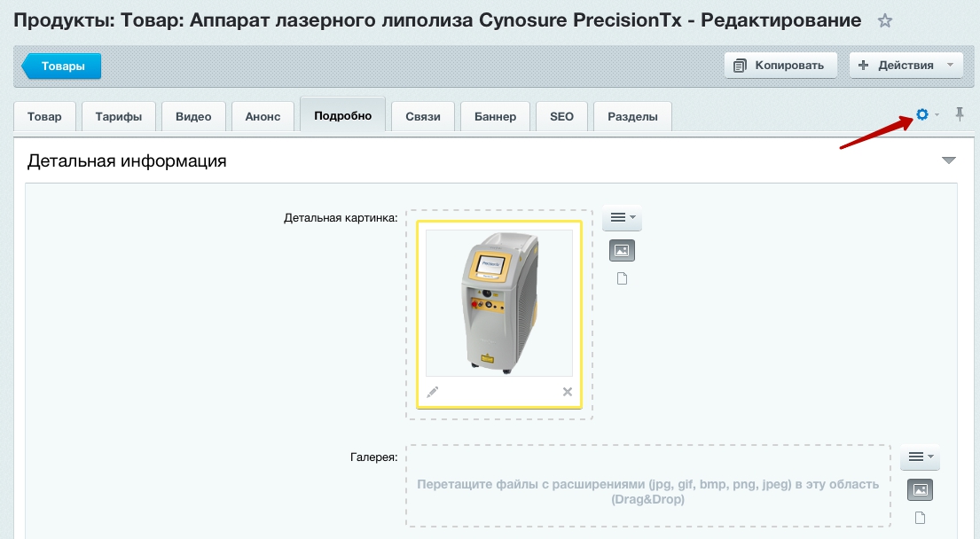Open detail picture upload options menu

(x=622, y=217)
